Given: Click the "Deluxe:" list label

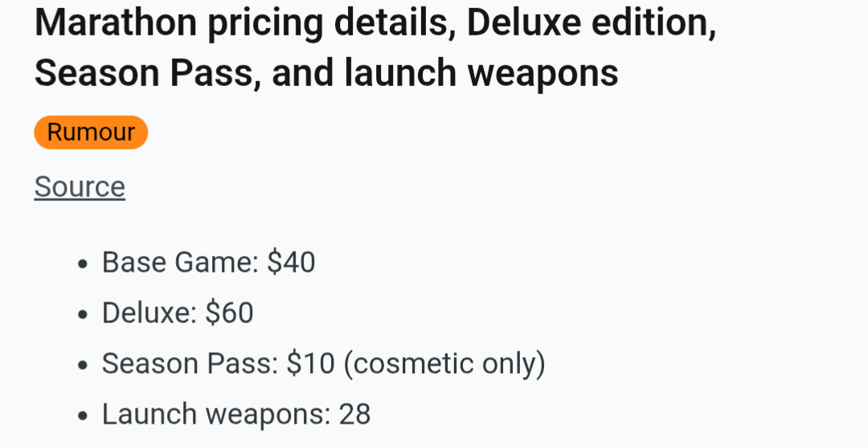Looking at the screenshot, I should [x=149, y=313].
